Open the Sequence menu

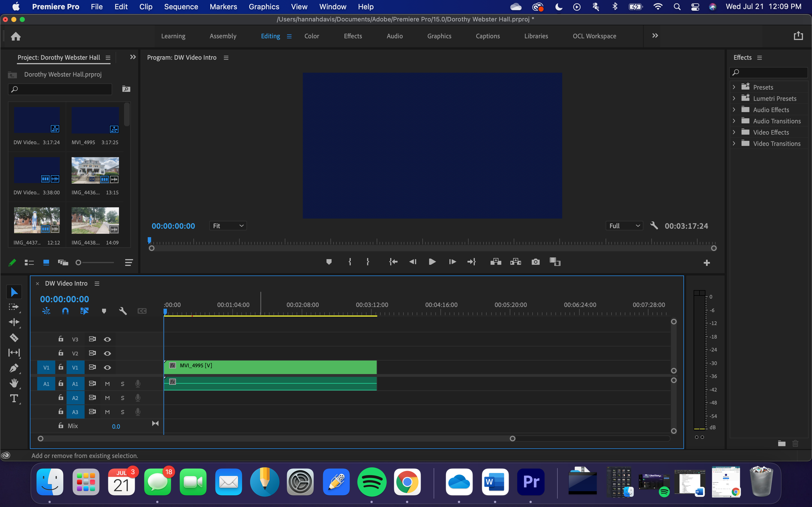coord(181,6)
